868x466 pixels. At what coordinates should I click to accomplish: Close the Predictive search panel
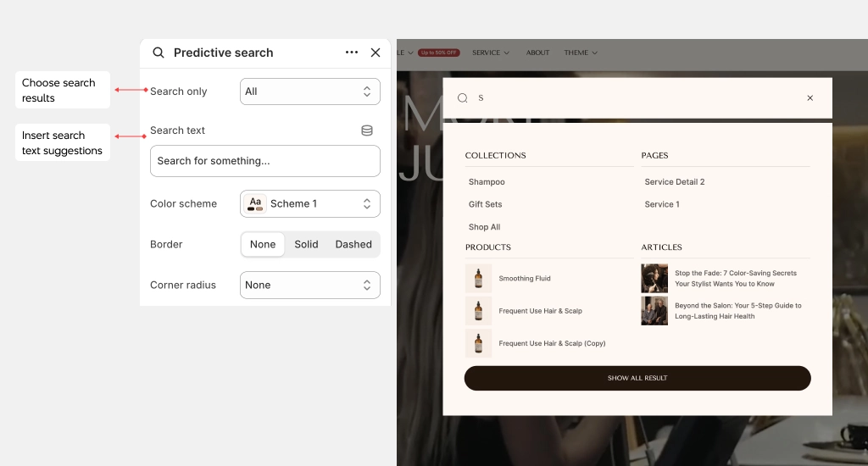pos(376,53)
